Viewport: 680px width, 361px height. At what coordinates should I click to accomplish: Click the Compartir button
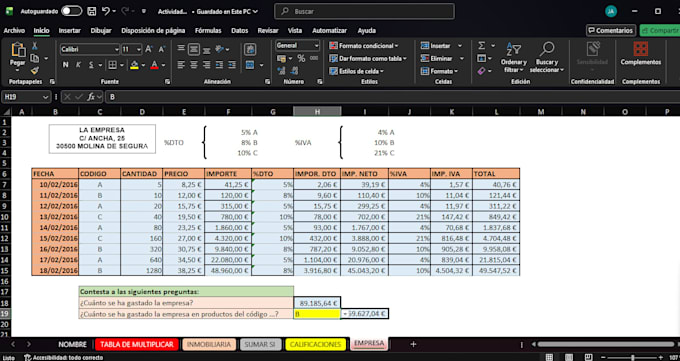click(x=660, y=30)
